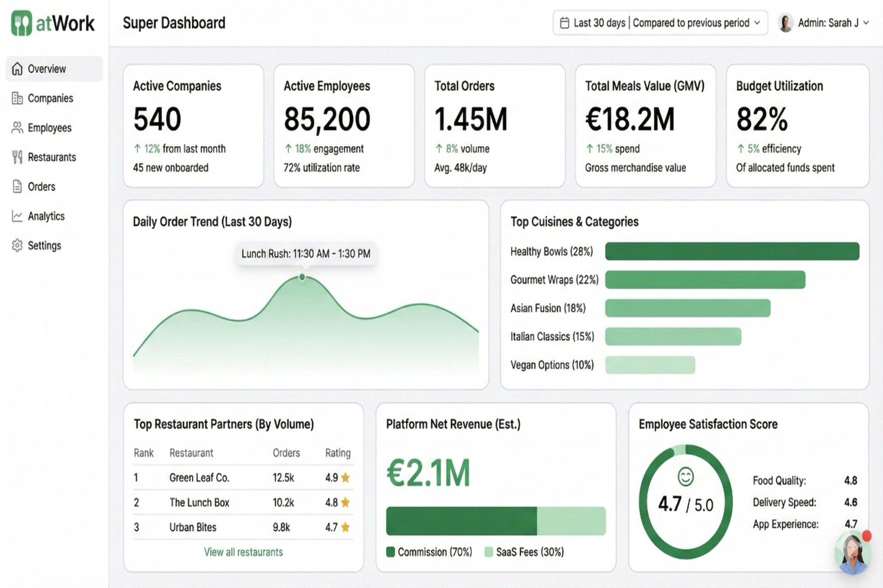Click the Admin Sarah J profile photo
This screenshot has height=588, width=883.
[785, 23]
